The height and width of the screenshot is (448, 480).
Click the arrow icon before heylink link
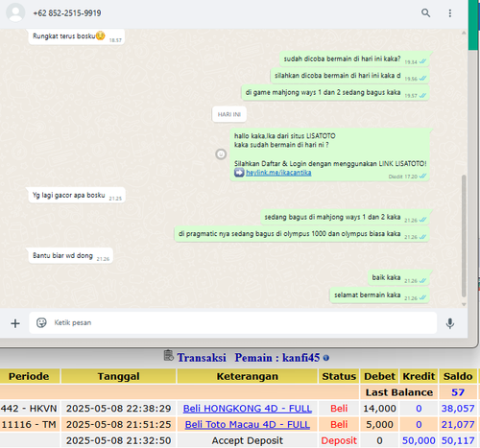point(239,173)
